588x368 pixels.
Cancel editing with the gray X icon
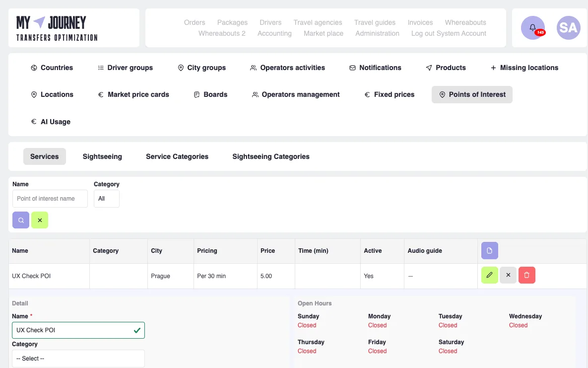508,275
